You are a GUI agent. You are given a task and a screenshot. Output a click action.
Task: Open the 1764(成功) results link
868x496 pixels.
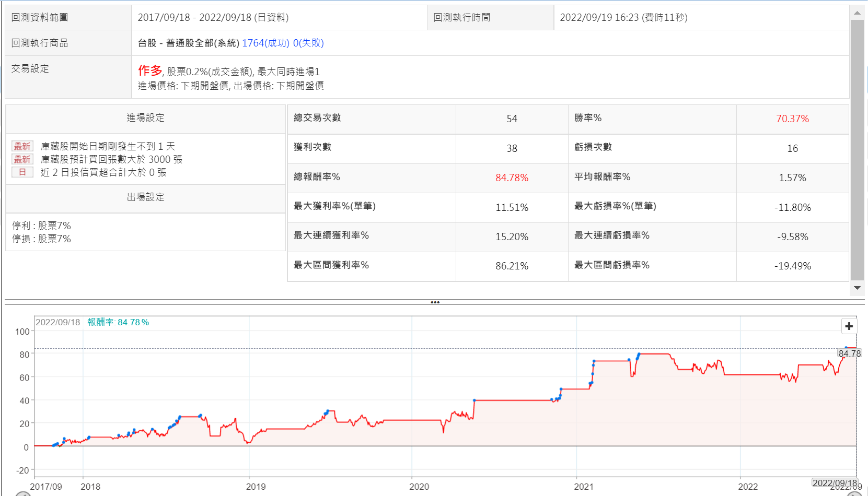(265, 43)
